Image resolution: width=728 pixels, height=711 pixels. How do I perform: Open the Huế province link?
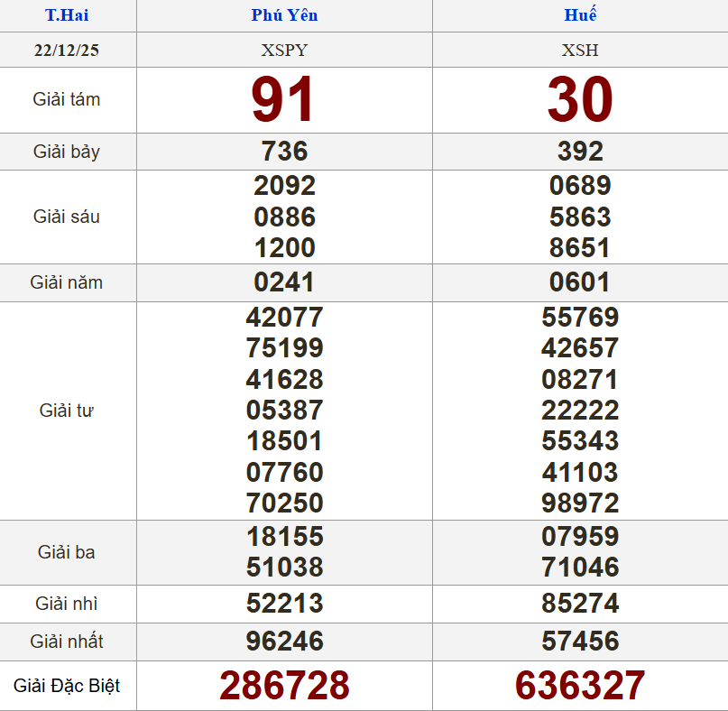point(580,15)
